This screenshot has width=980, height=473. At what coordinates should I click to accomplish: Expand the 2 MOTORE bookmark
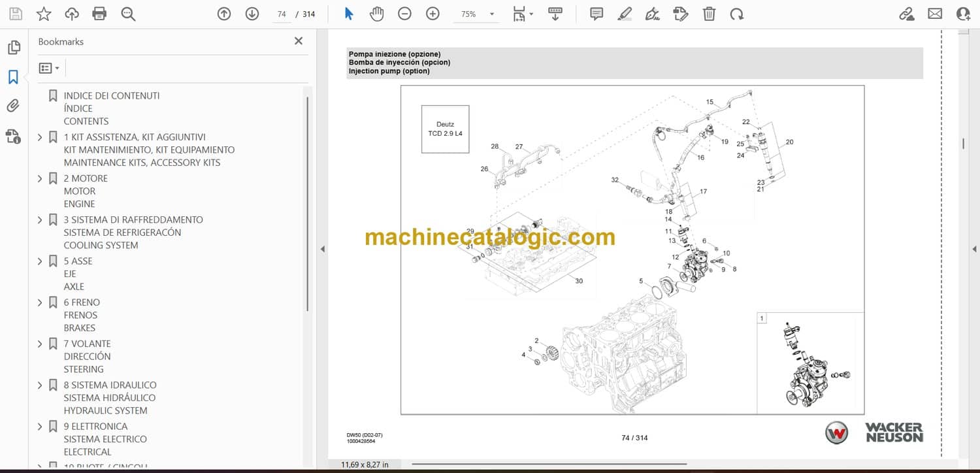click(40, 178)
